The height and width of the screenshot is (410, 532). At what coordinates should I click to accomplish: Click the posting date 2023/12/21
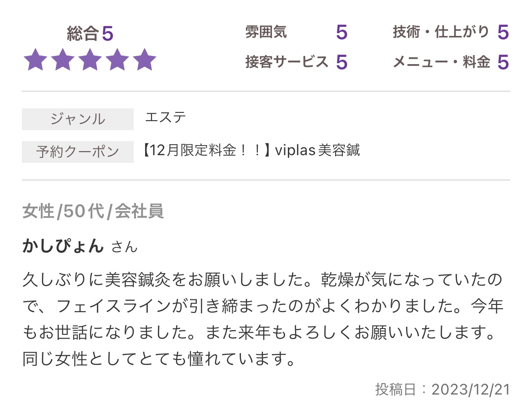470,390
